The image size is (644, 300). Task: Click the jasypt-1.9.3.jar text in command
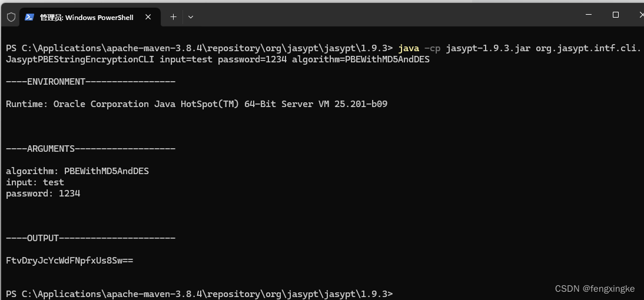488,48
